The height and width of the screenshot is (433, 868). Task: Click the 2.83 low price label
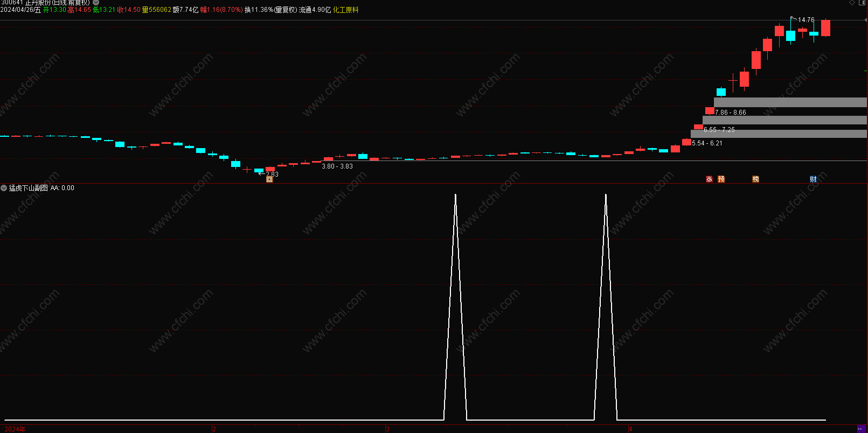point(272,174)
